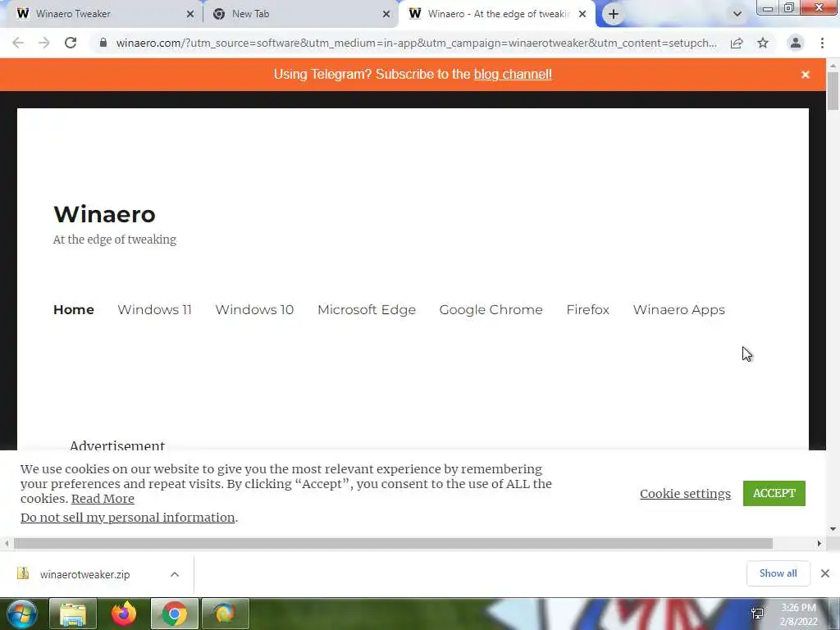Click Show all downloads button
Viewport: 840px width, 630px height.
[x=778, y=573]
